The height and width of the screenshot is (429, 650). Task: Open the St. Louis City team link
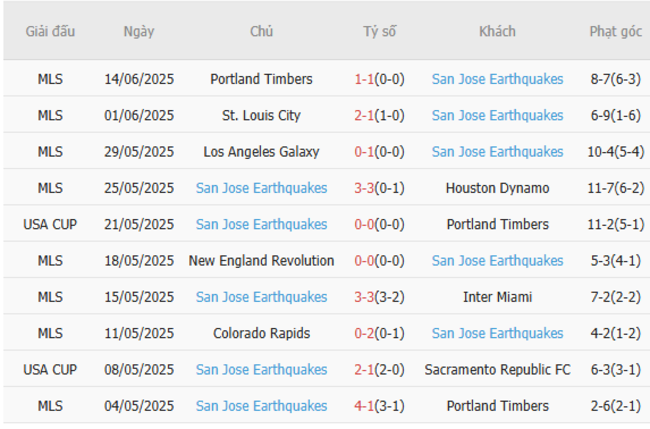point(261,116)
